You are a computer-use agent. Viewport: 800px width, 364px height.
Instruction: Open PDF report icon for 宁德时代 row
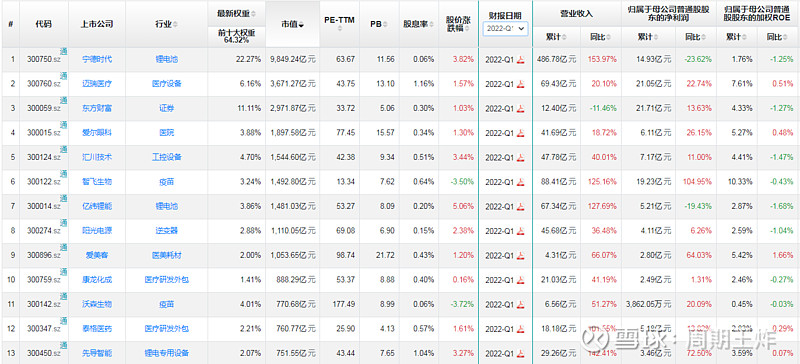click(520, 60)
